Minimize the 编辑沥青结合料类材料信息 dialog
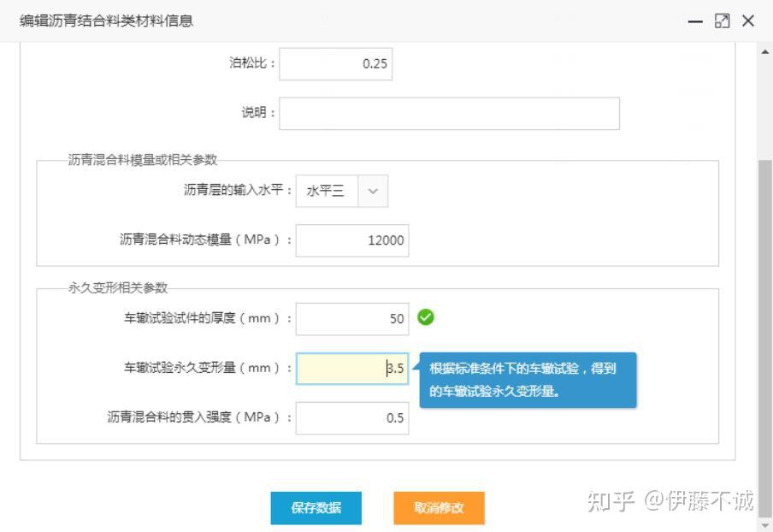This screenshot has width=773, height=532. pyautogui.click(x=695, y=21)
